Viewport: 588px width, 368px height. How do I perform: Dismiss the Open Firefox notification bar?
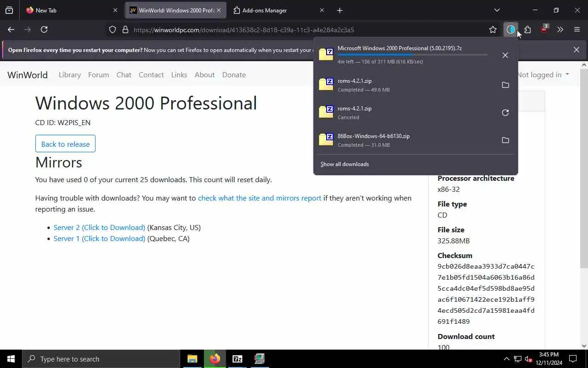[x=576, y=50]
